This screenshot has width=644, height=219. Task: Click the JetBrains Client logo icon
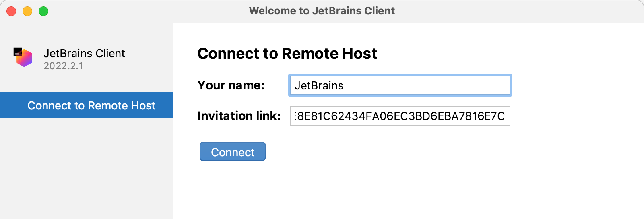(23, 57)
